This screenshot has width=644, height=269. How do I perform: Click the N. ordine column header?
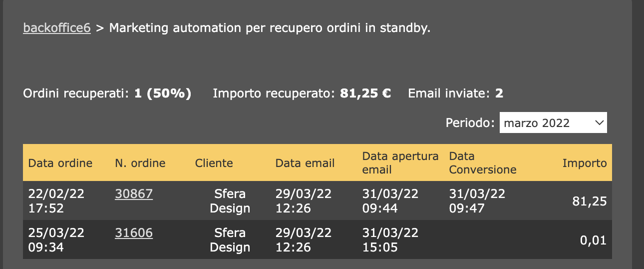[x=140, y=163]
